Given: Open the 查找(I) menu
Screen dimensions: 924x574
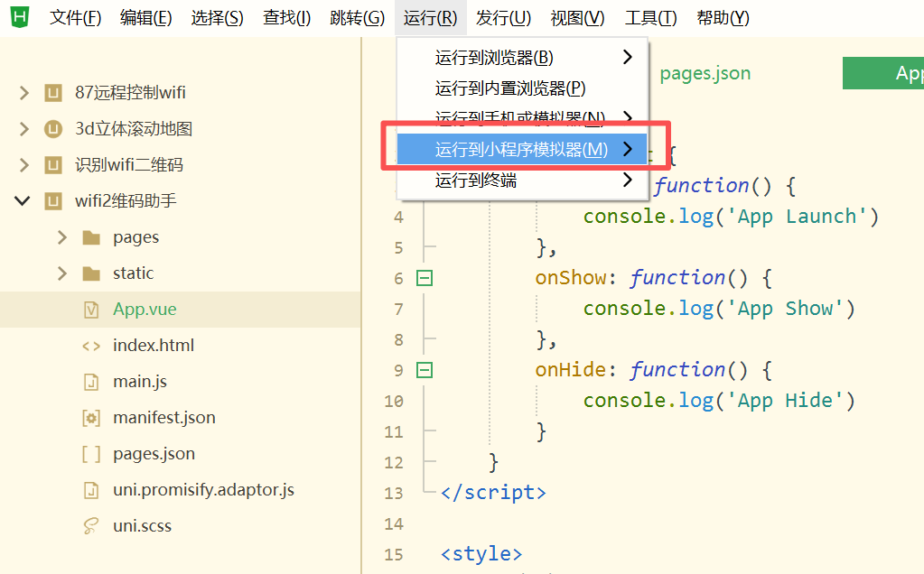Looking at the screenshot, I should coord(286,18).
